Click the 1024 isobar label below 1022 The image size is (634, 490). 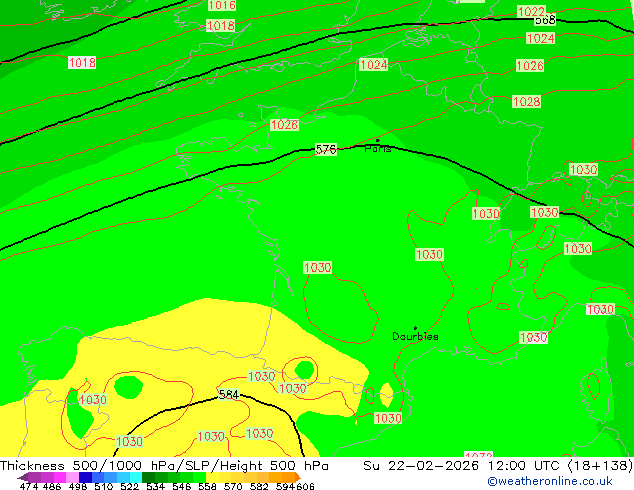click(x=541, y=38)
